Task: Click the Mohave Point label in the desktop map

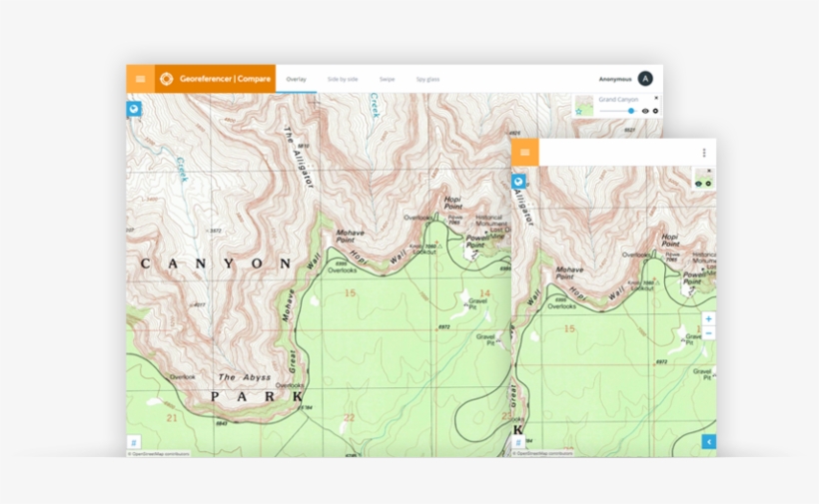Action: pos(350,236)
